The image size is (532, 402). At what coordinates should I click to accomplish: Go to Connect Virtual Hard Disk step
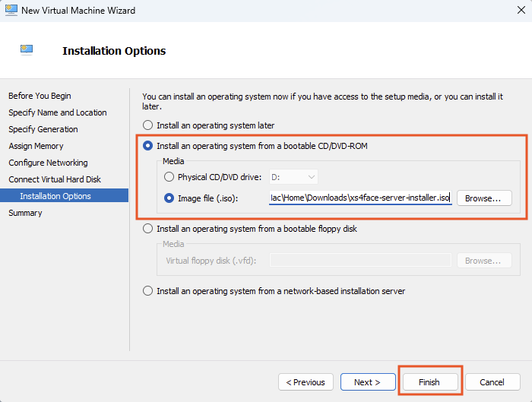[x=55, y=179]
